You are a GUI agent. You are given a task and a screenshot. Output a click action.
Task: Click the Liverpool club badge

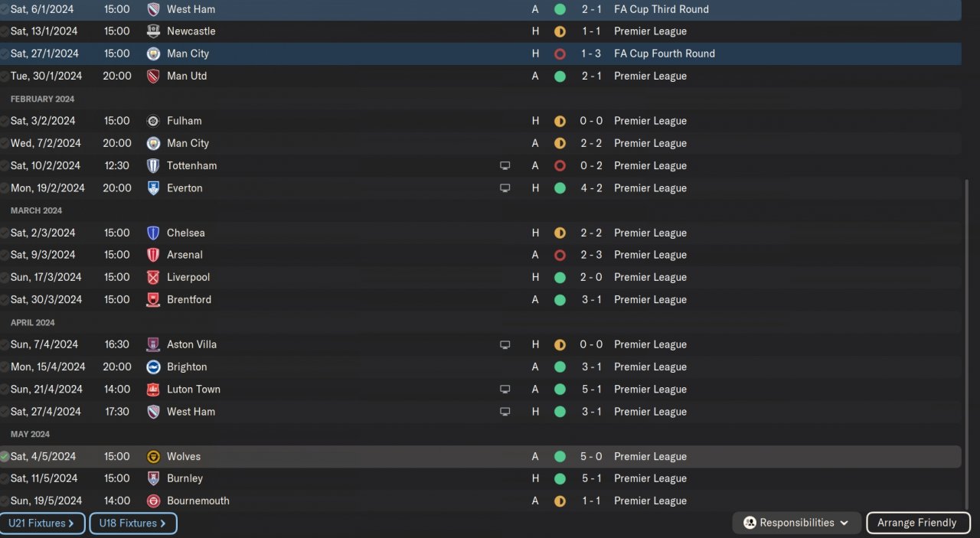(x=153, y=278)
